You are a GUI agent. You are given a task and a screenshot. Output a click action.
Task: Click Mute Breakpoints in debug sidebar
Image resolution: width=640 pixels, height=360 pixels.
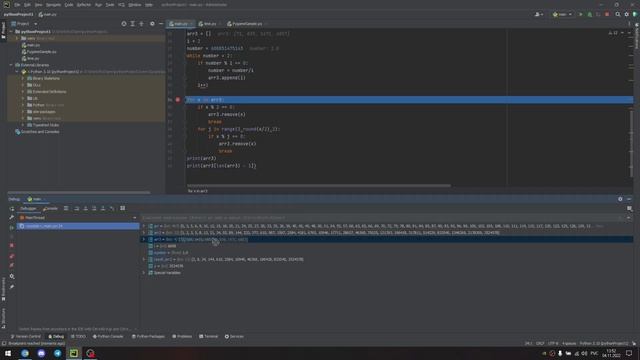12,265
